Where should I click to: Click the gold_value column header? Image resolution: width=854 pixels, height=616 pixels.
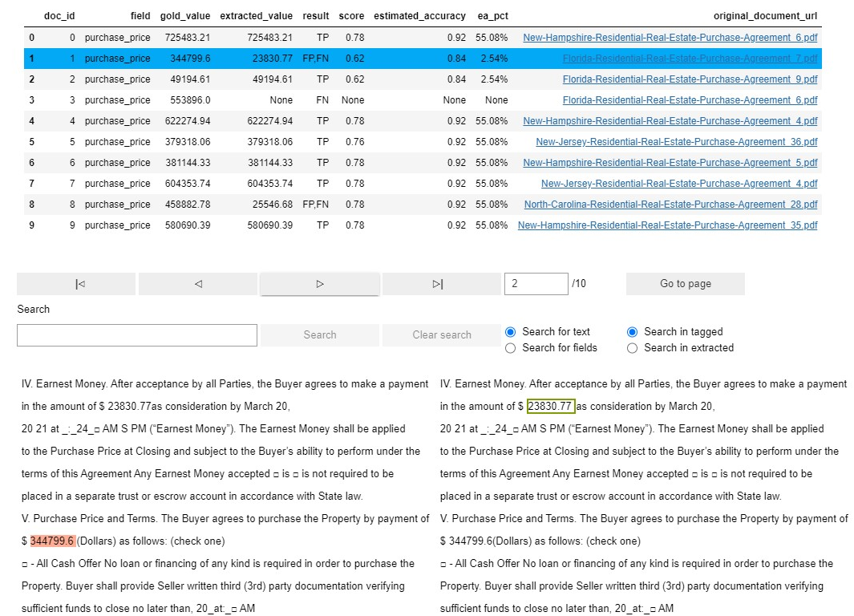pos(185,16)
